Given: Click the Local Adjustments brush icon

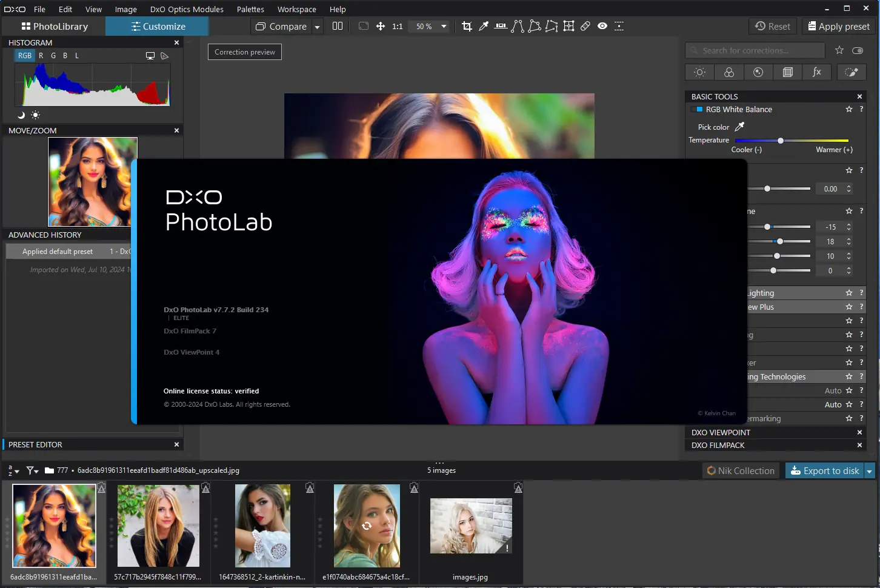Looking at the screenshot, I should (x=852, y=72).
